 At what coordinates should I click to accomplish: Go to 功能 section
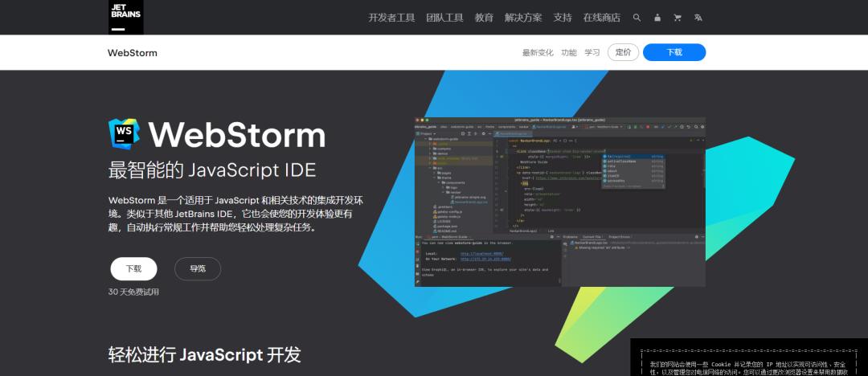coord(568,52)
